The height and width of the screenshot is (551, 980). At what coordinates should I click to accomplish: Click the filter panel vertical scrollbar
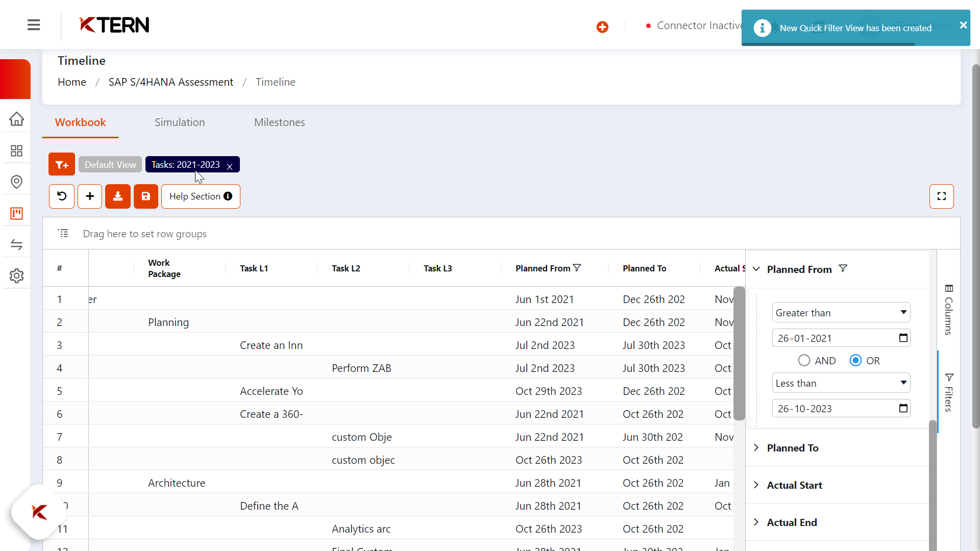[x=933, y=485]
